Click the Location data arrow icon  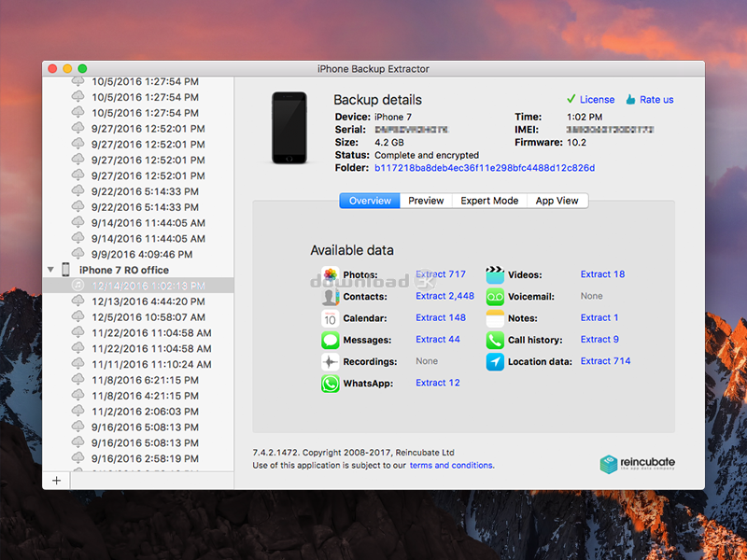495,362
